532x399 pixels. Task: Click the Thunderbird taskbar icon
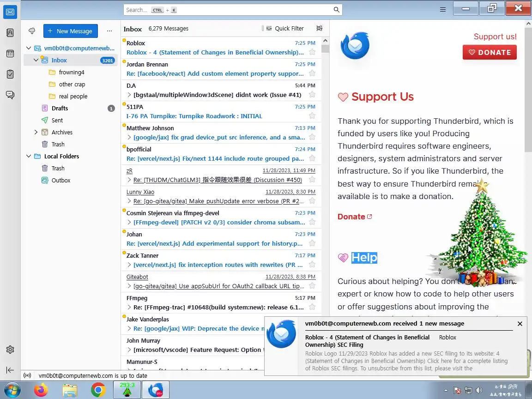click(x=155, y=389)
